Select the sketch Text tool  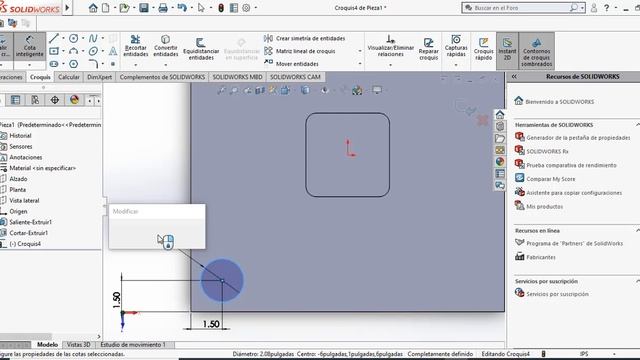(x=113, y=51)
